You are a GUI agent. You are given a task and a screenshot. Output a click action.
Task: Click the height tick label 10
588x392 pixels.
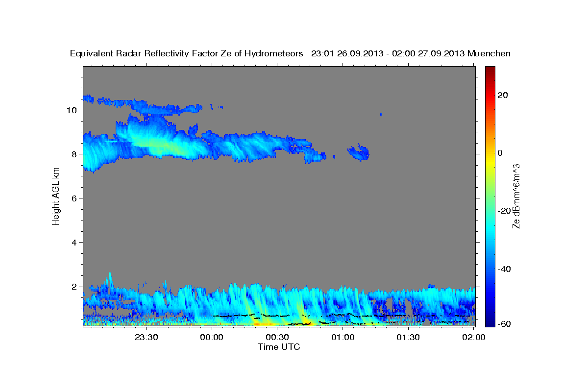[73, 110]
